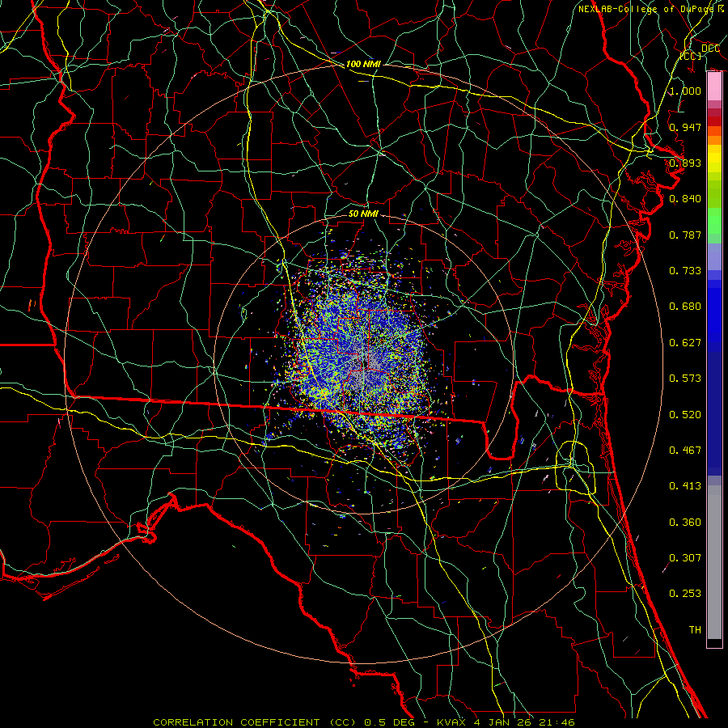Select the 1.000 legend value

pos(685,91)
